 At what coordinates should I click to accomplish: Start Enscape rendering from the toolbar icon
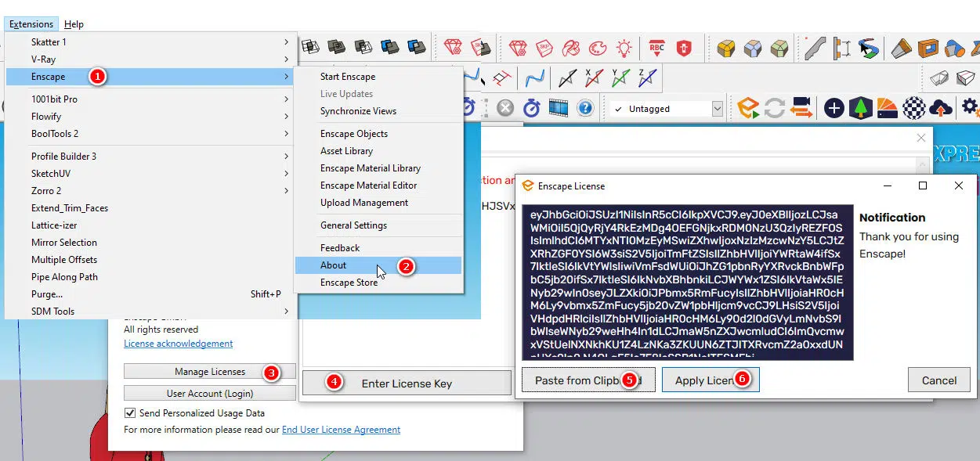click(748, 107)
